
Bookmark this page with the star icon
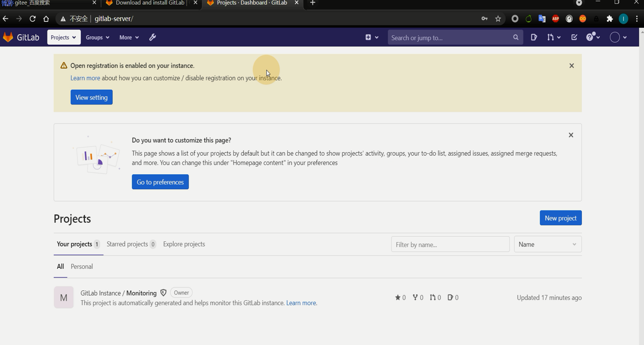pyautogui.click(x=498, y=18)
